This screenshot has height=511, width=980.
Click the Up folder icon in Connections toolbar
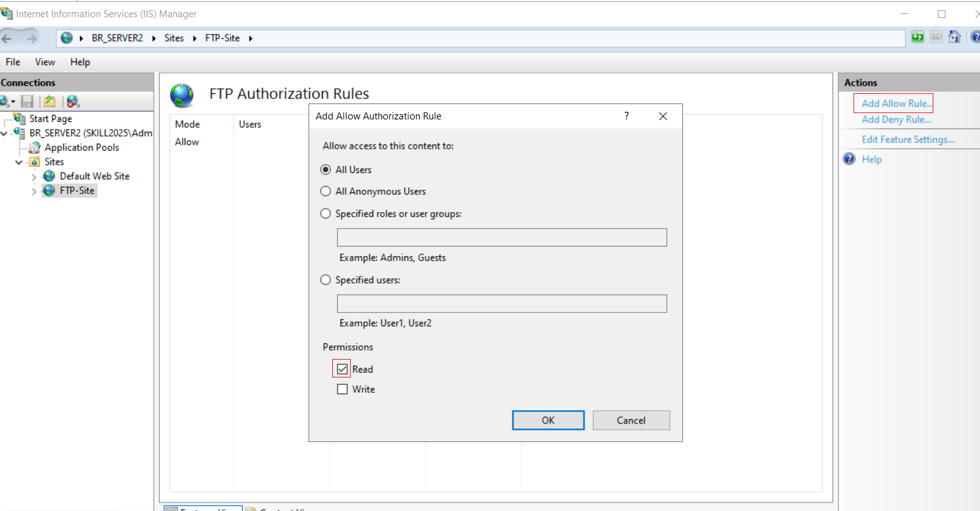(x=49, y=102)
